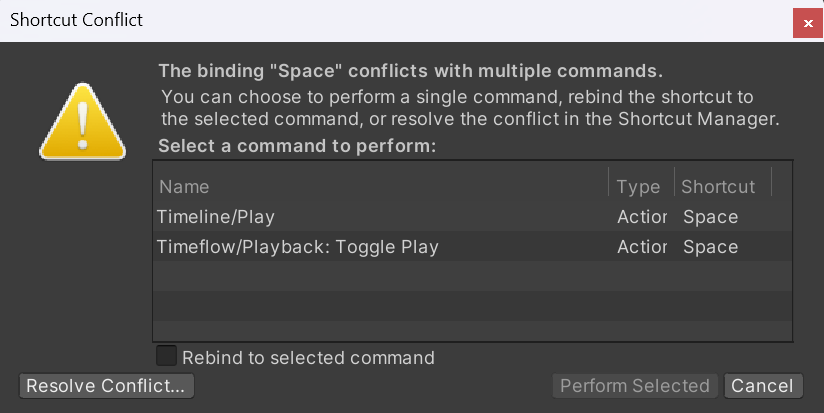
Task: Click divider between Name and Type columns
Action: [609, 182]
